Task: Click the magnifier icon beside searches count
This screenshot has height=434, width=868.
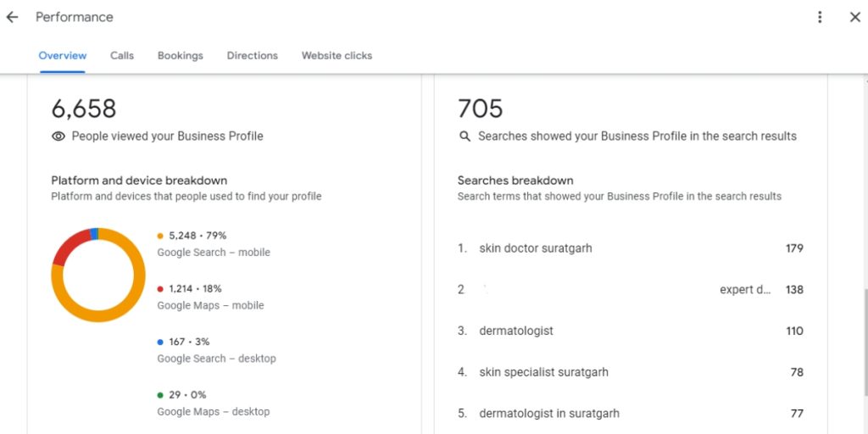Action: [x=465, y=136]
